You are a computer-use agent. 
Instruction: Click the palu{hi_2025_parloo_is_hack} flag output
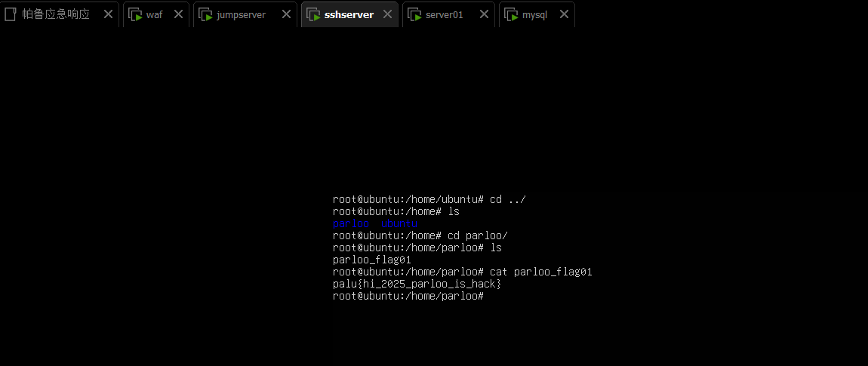[417, 284]
